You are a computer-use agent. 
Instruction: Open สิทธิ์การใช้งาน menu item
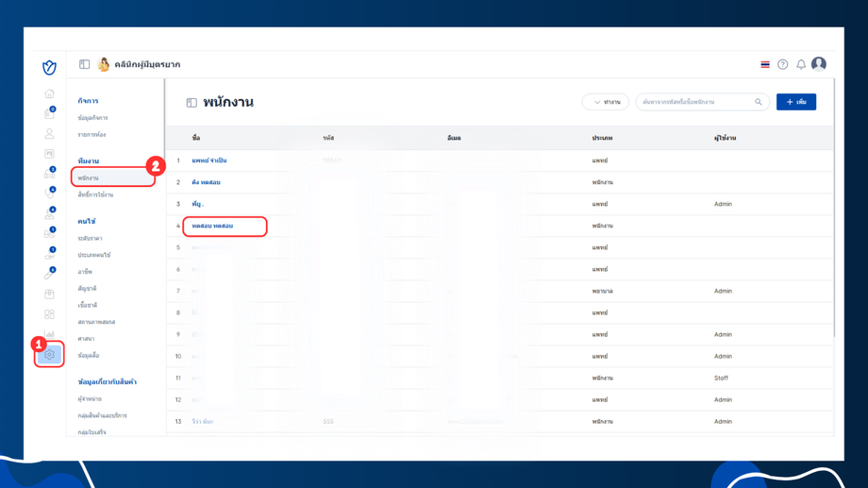point(95,195)
